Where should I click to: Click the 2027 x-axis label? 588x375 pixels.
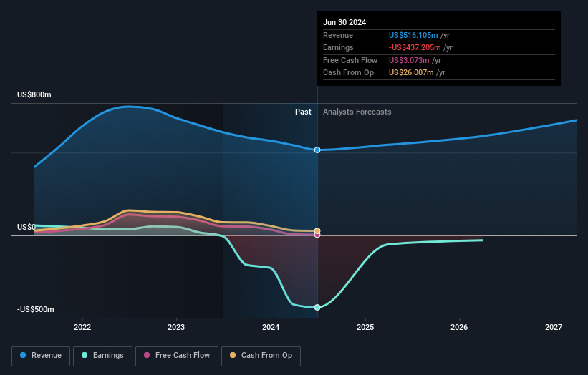click(x=554, y=327)
